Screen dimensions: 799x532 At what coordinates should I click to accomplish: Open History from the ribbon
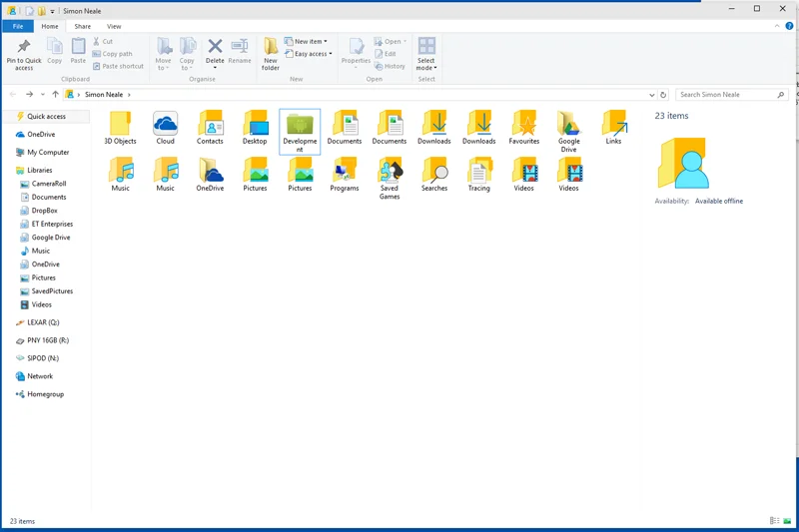(390, 66)
